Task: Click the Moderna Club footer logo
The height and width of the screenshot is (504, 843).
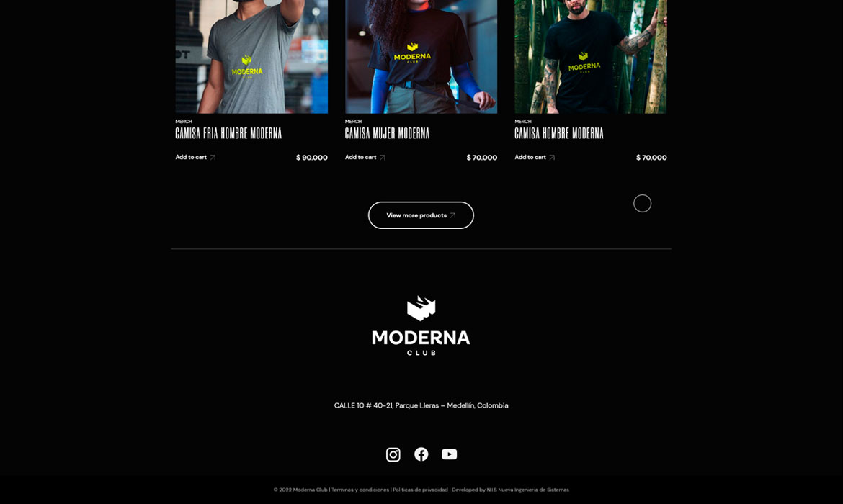Action: pos(421,325)
